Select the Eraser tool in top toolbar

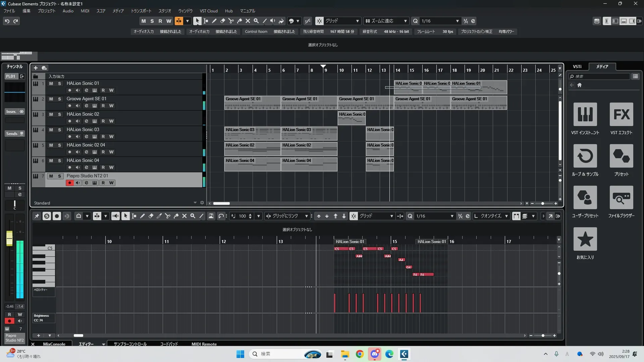(222, 21)
